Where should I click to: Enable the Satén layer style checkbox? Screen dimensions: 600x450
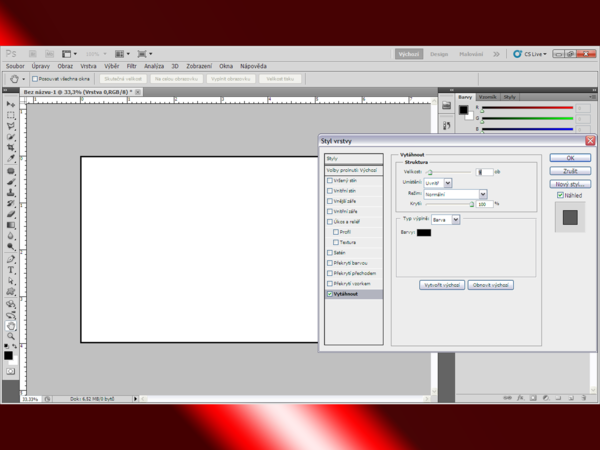pyautogui.click(x=330, y=253)
